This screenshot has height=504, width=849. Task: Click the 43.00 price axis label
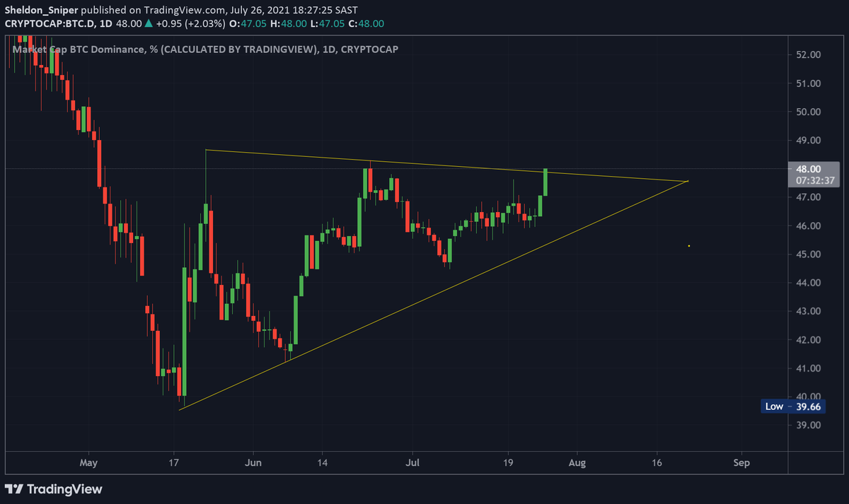pyautogui.click(x=809, y=311)
